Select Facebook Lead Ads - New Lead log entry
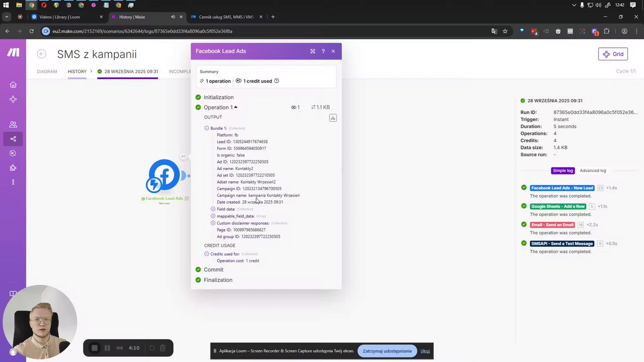Viewport: 644px width, 362px height. coord(562,188)
